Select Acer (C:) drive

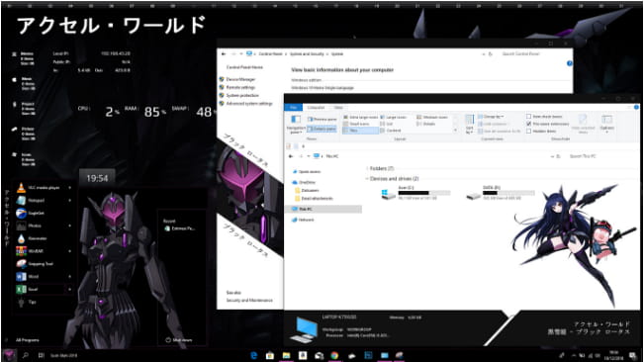tap(415, 193)
